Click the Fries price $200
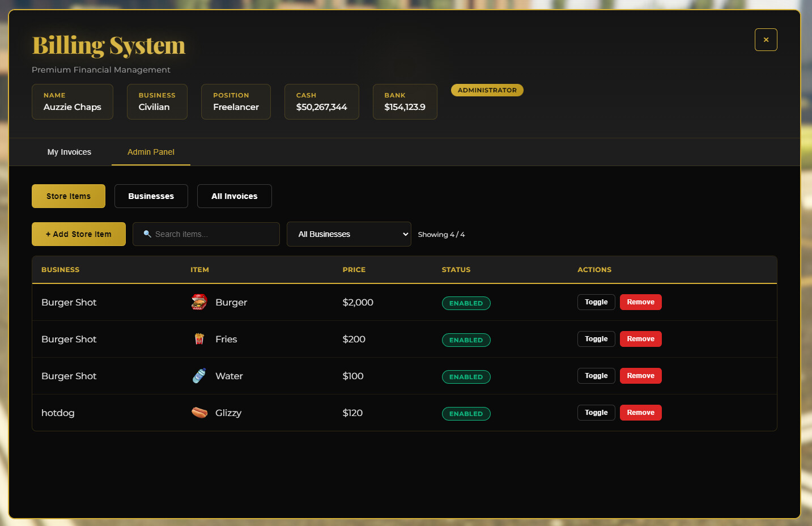Image resolution: width=812 pixels, height=526 pixels. click(354, 339)
